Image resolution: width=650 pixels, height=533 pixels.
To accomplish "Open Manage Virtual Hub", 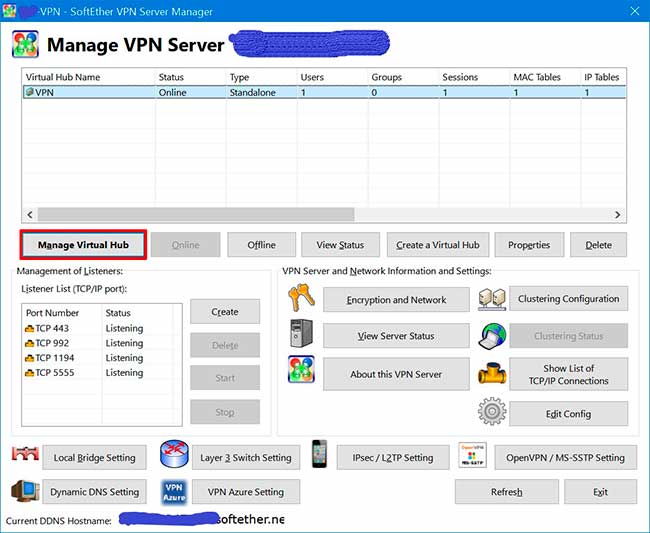I will (83, 245).
